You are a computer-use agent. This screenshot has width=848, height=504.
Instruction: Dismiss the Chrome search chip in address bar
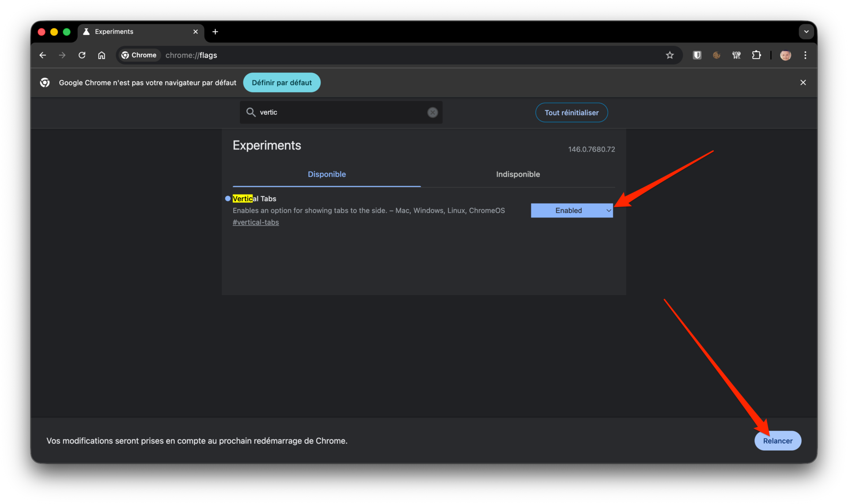click(x=139, y=55)
